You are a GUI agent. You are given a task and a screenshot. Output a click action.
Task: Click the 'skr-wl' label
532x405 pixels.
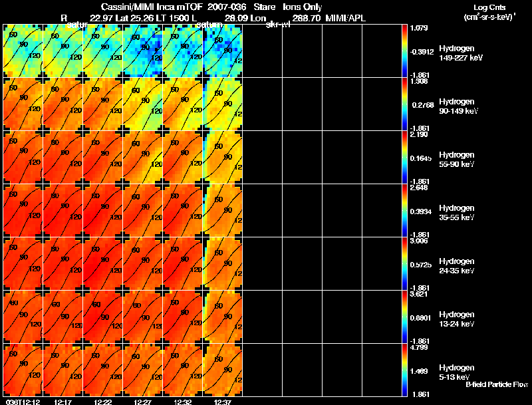(x=278, y=25)
